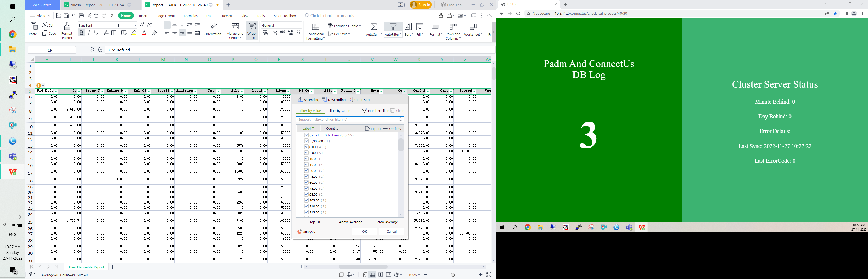Click the Wrap Text icon

[252, 27]
